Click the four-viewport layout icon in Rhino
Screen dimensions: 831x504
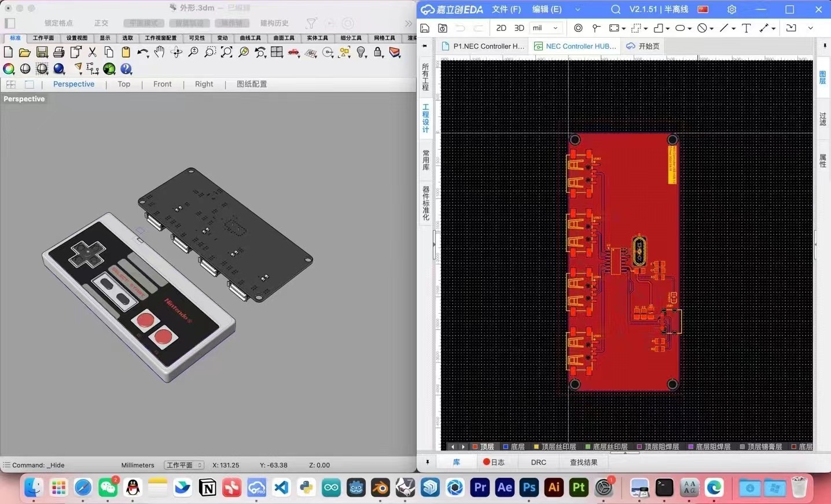coord(277,52)
